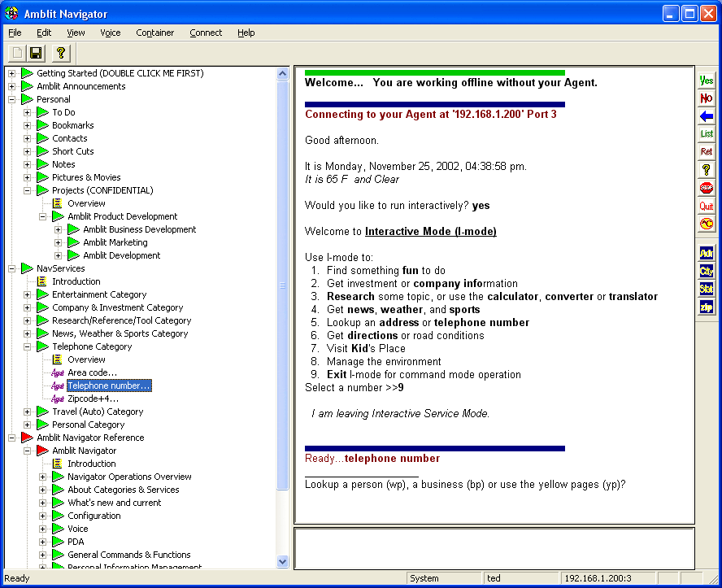Screen dimensions: 722x588
Task: Click the Ret icon in right sidebar
Action: [x=707, y=152]
